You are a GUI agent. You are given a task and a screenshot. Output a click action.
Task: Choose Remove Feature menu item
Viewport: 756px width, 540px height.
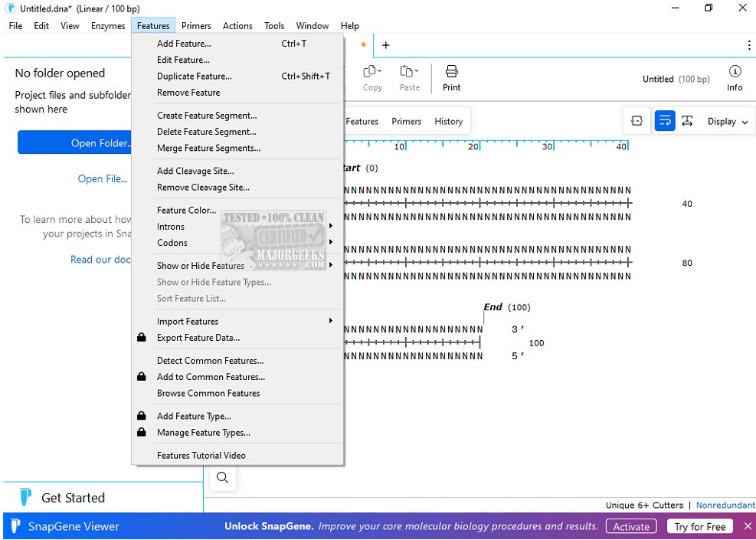237,92
